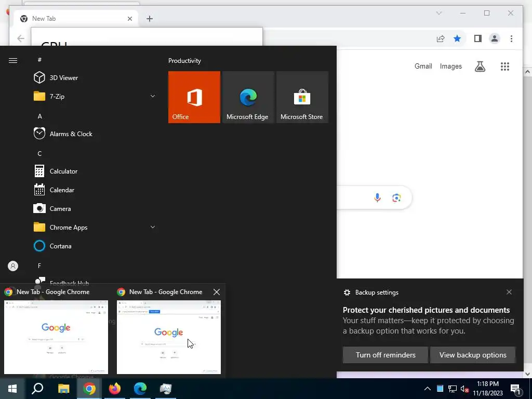The width and height of the screenshot is (532, 399).
Task: Click the Chrome back arrow
Action: click(x=21, y=38)
